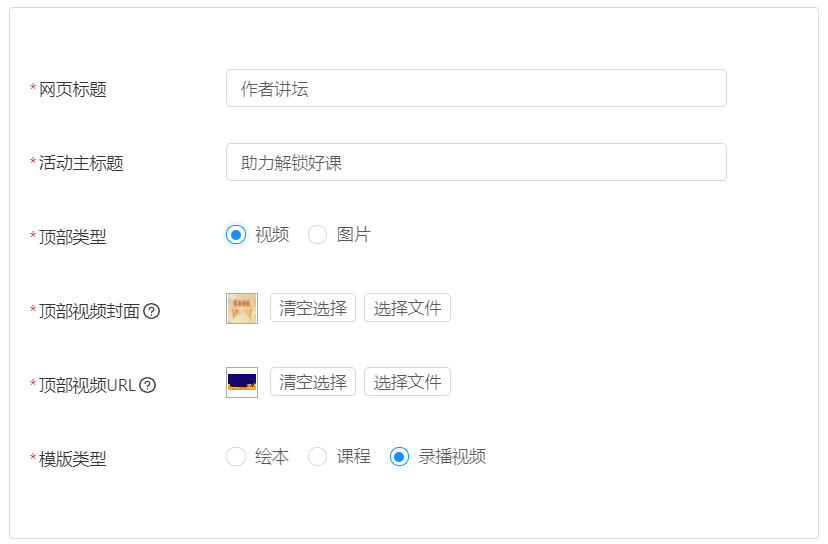Click the help icon beside 顶部视频封面
Viewport: 828px width, 544px height.
pyautogui.click(x=152, y=311)
